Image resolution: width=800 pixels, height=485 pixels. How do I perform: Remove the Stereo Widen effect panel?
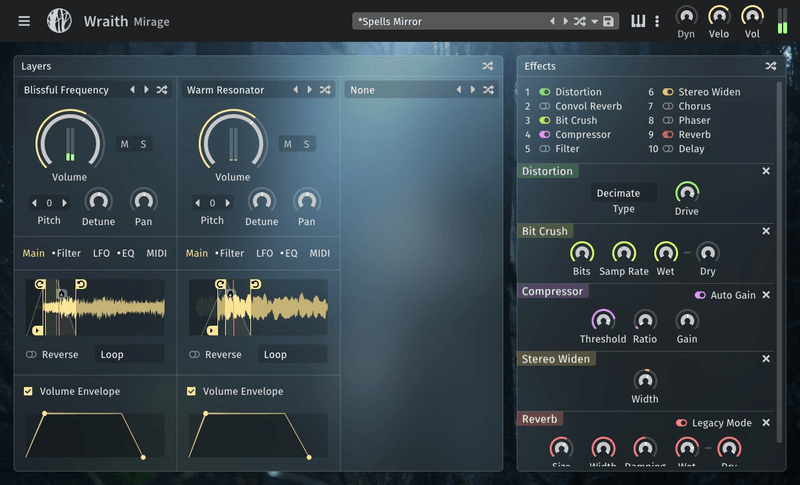click(x=766, y=359)
